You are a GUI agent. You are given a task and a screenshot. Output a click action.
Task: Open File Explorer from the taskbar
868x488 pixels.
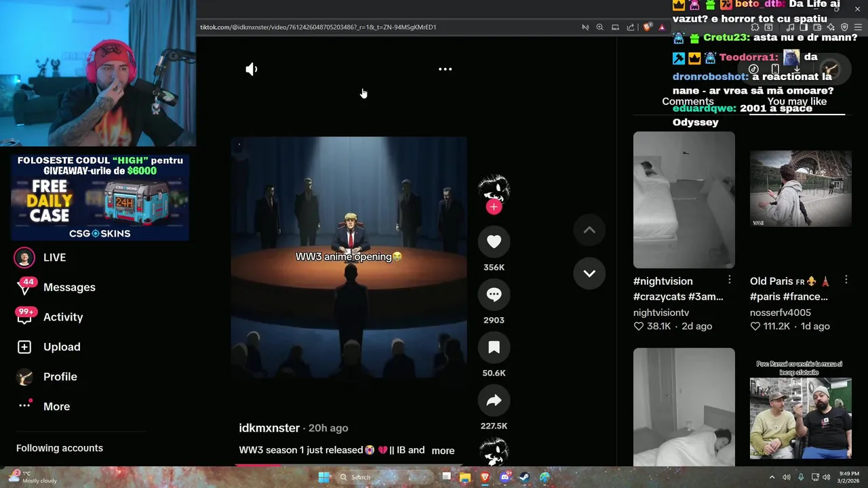[465, 477]
